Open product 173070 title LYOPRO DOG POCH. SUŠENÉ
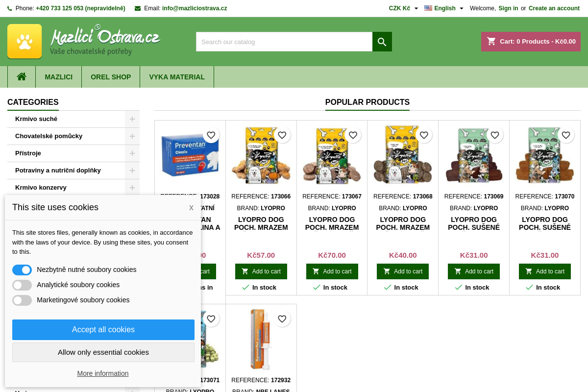 (x=545, y=223)
